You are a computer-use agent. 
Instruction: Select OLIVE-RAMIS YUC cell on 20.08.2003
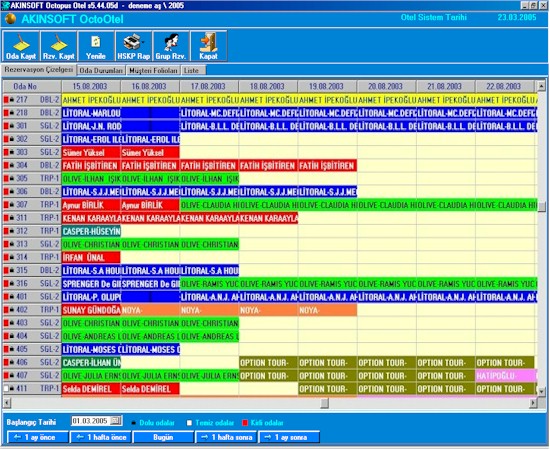[387, 284]
